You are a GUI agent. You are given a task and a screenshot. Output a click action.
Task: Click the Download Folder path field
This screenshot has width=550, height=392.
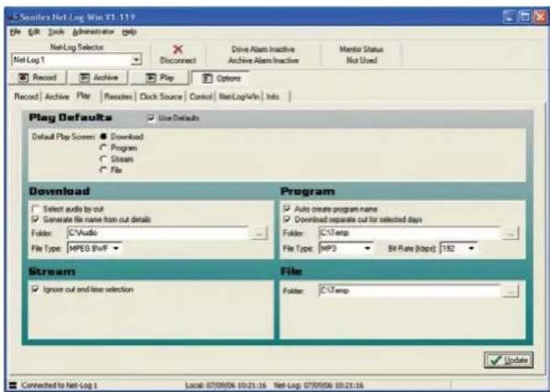click(x=158, y=233)
